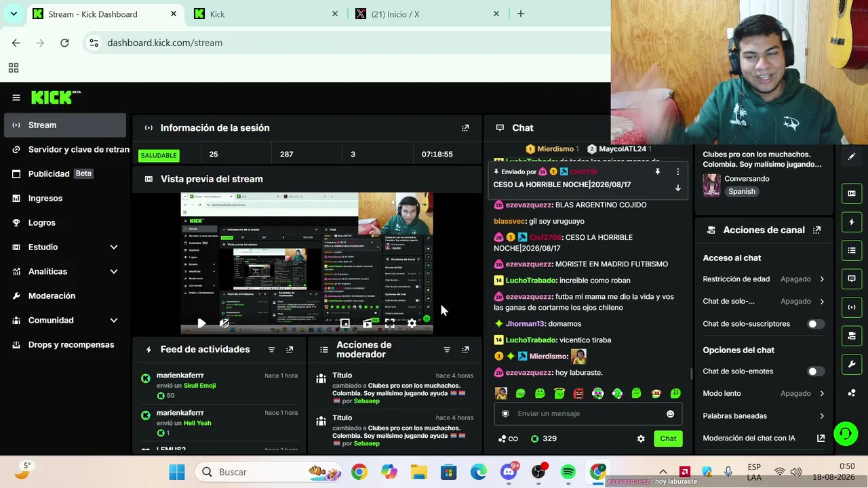
Task: Toggle moderator actions list icon in right rail
Action: [852, 250]
